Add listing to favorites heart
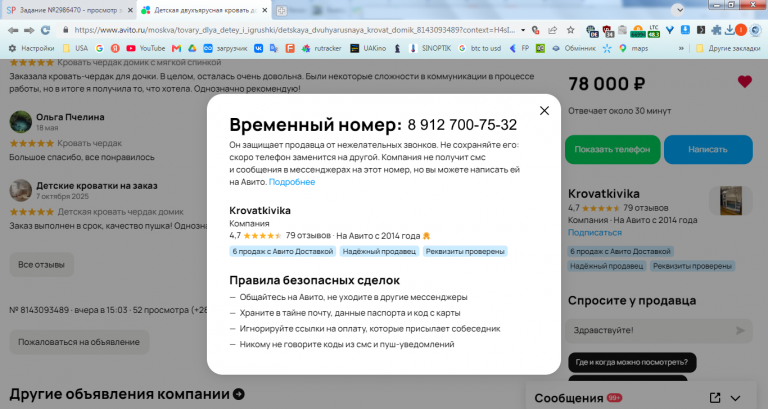 tap(744, 82)
